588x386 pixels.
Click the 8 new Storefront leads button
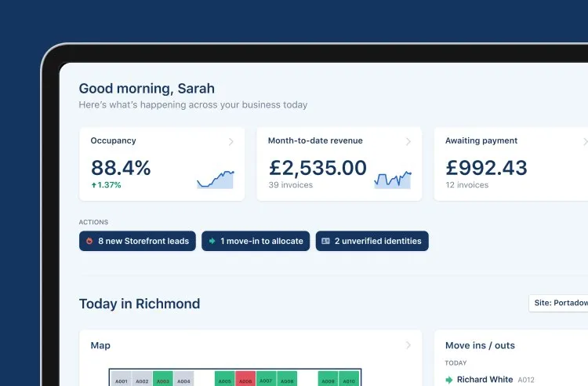(x=137, y=241)
